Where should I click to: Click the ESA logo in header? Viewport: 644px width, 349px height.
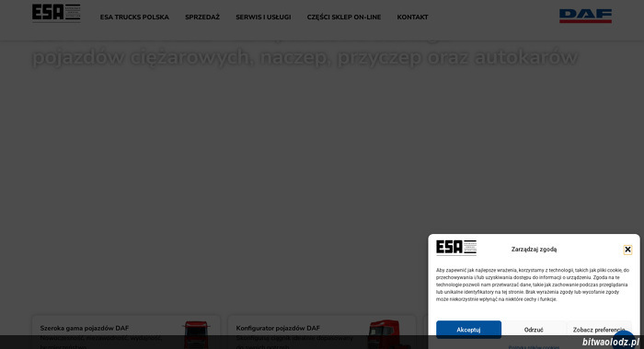pos(56,13)
